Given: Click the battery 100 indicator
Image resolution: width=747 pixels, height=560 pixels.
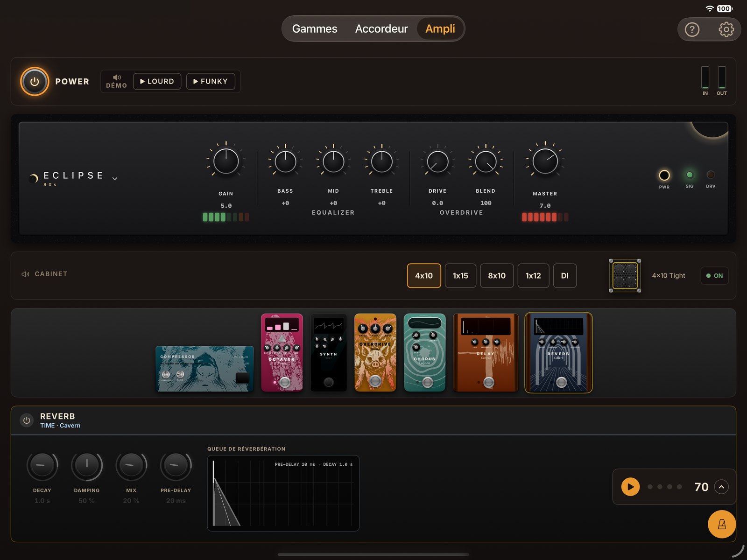Looking at the screenshot, I should pyautogui.click(x=725, y=8).
